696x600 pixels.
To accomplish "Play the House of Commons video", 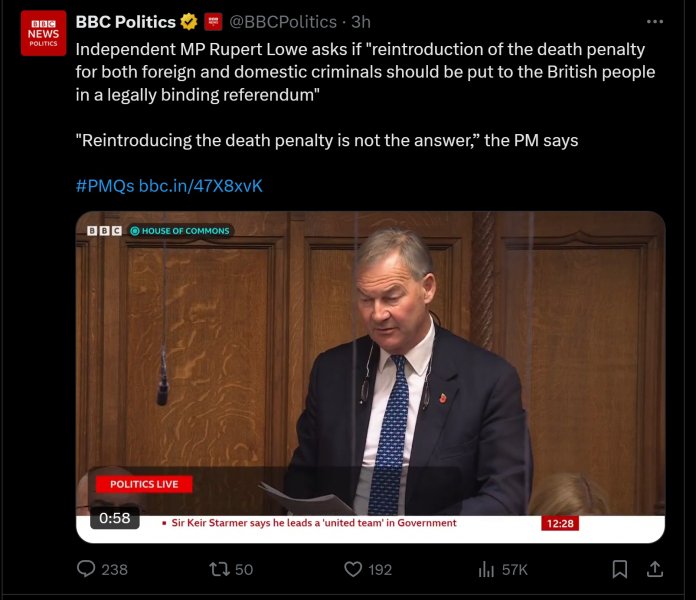I will coord(371,376).
